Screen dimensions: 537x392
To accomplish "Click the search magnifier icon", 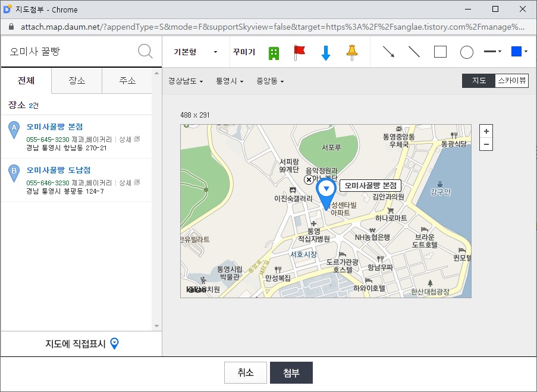I will pos(145,51).
